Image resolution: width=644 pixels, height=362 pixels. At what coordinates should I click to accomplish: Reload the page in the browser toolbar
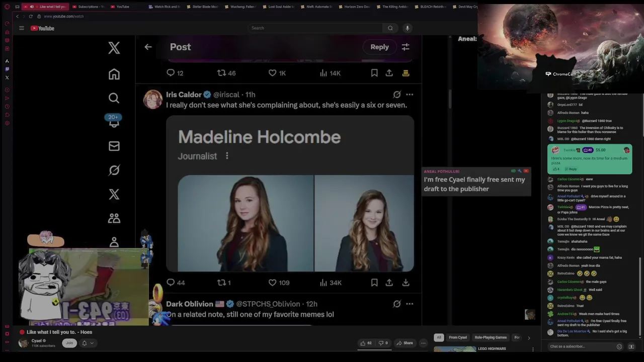click(x=31, y=16)
